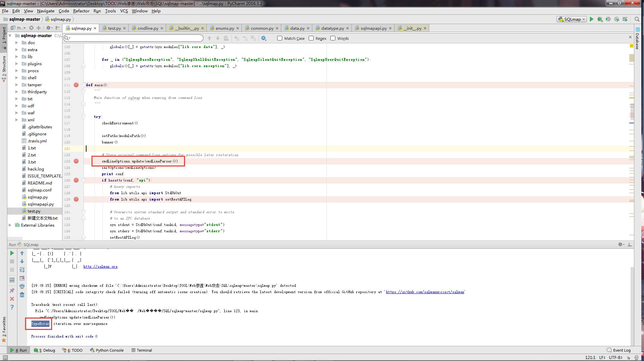The width and height of the screenshot is (644, 361).
Task: Click down the stack trace arrow
Action: tap(22, 261)
